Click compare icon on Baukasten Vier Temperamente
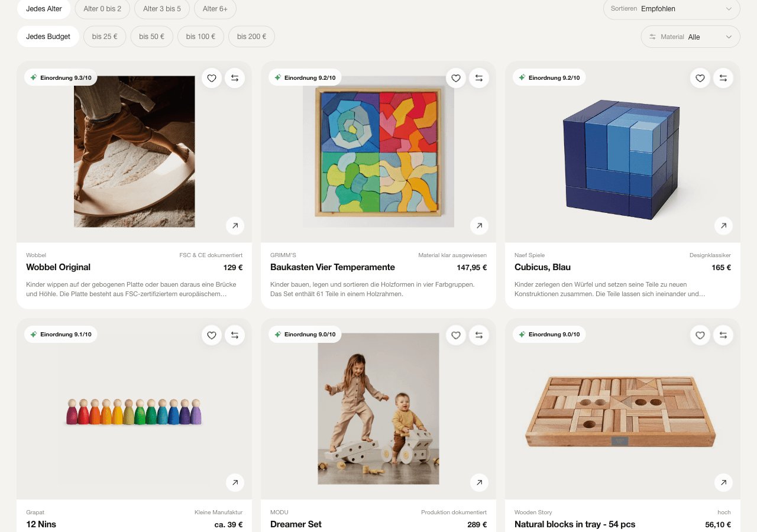This screenshot has width=757, height=532. (479, 78)
